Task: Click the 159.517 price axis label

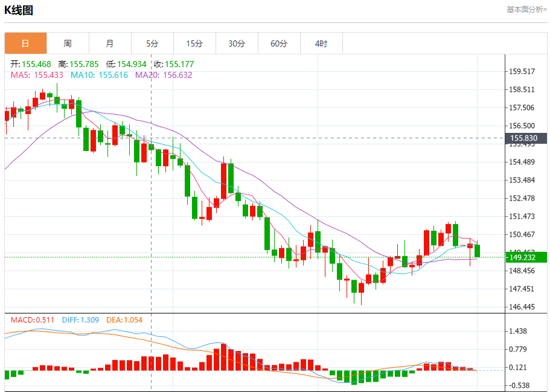Action: (522, 72)
